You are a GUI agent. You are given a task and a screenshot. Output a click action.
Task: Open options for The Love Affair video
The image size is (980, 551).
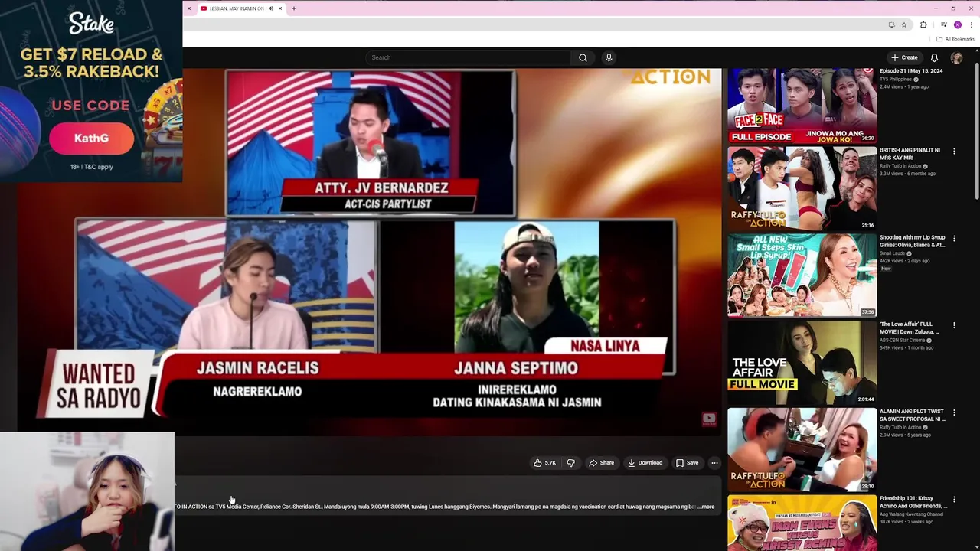954,326
